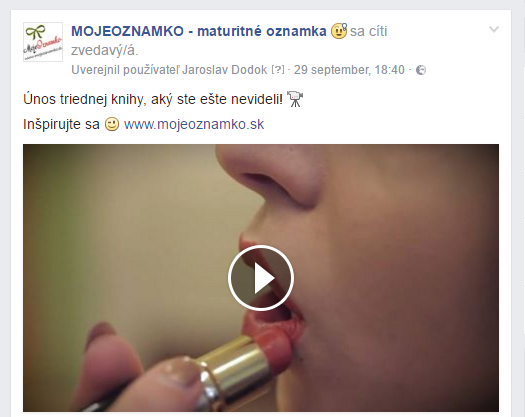Click the MojeOznamko page profile picture
Screen dimensions: 525x417
pyautogui.click(x=43, y=42)
